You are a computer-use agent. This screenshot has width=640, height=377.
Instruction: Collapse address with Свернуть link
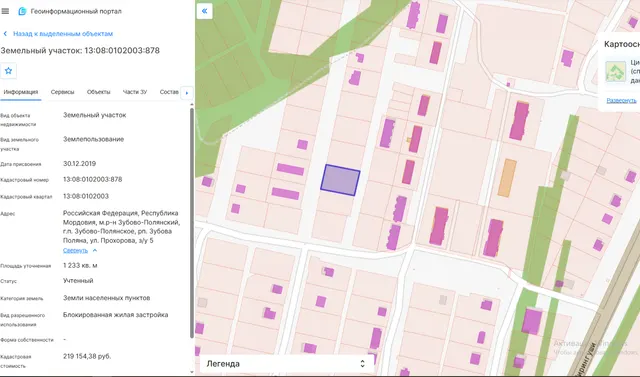tap(75, 250)
